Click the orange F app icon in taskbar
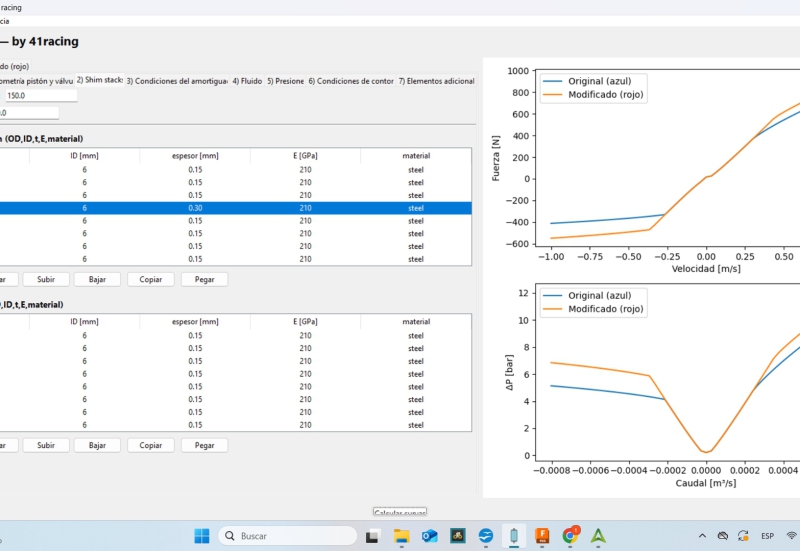800x551 pixels. tap(542, 535)
